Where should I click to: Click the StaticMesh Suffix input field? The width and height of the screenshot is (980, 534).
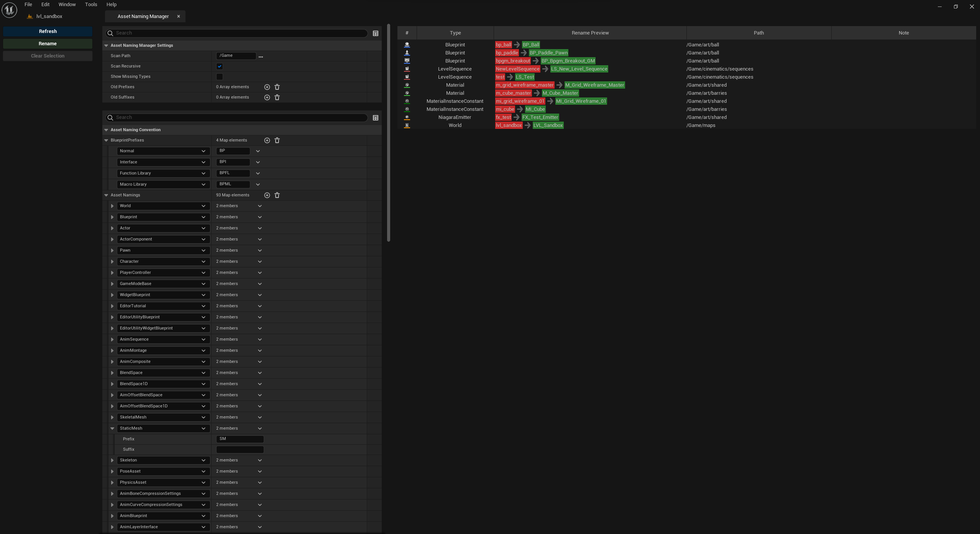[x=240, y=450]
